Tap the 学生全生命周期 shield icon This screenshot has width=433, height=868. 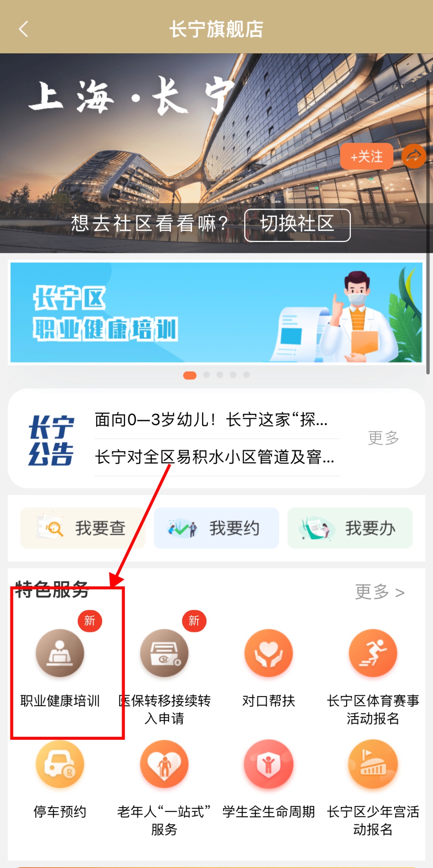[x=269, y=764]
